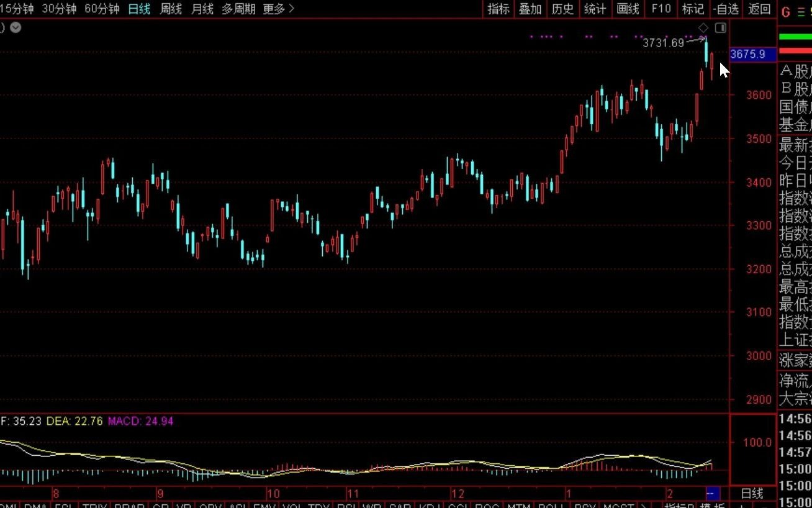
Task: Click the 3731.69 high price annotation
Action: 663,43
